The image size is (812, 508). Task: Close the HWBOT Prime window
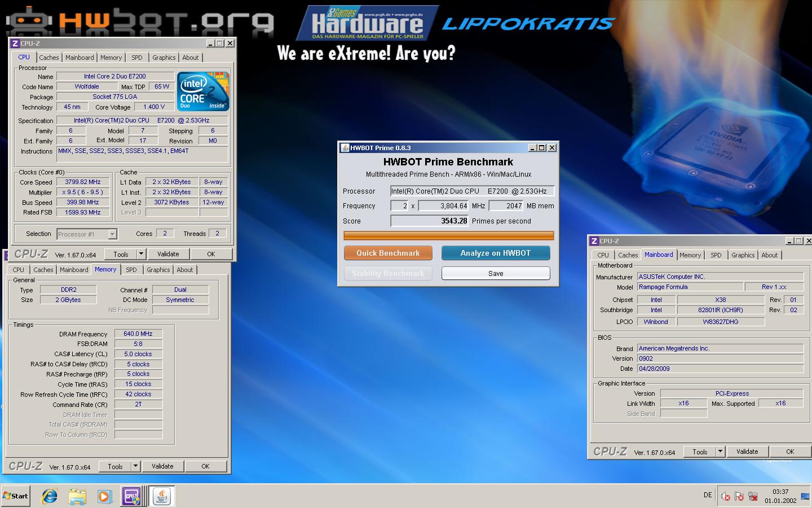(x=553, y=148)
